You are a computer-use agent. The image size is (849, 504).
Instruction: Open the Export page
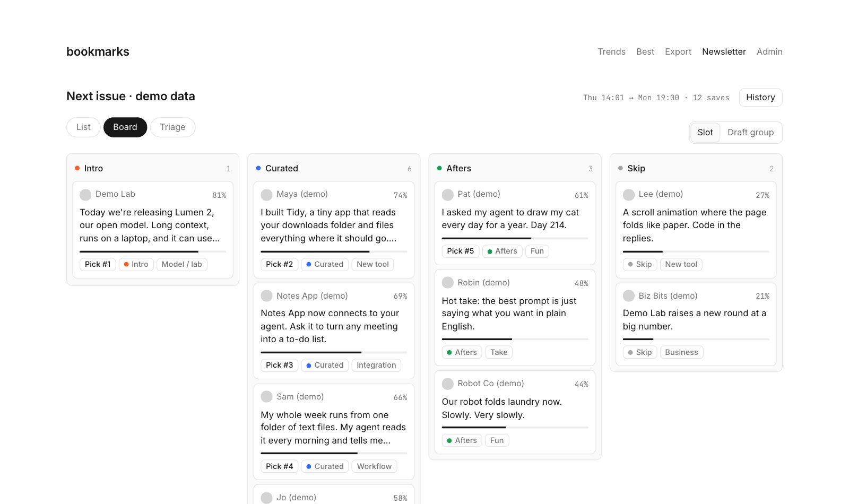click(x=678, y=51)
